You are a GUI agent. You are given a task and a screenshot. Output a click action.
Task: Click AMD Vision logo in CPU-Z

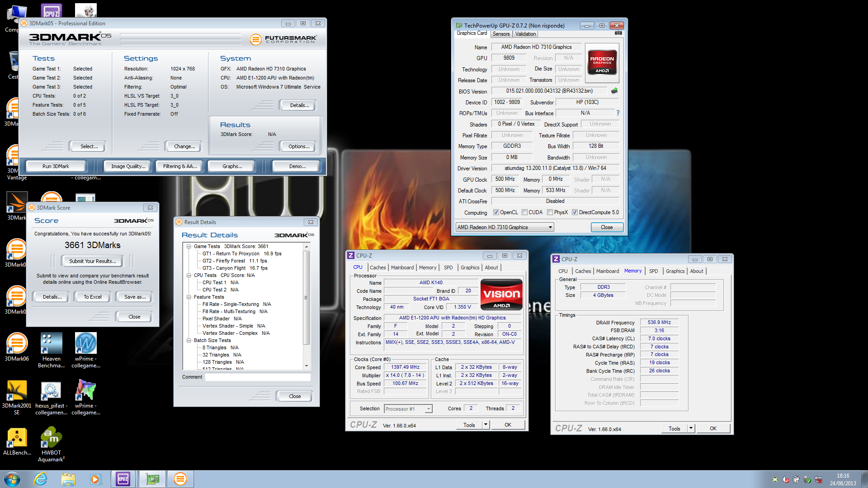[501, 294]
